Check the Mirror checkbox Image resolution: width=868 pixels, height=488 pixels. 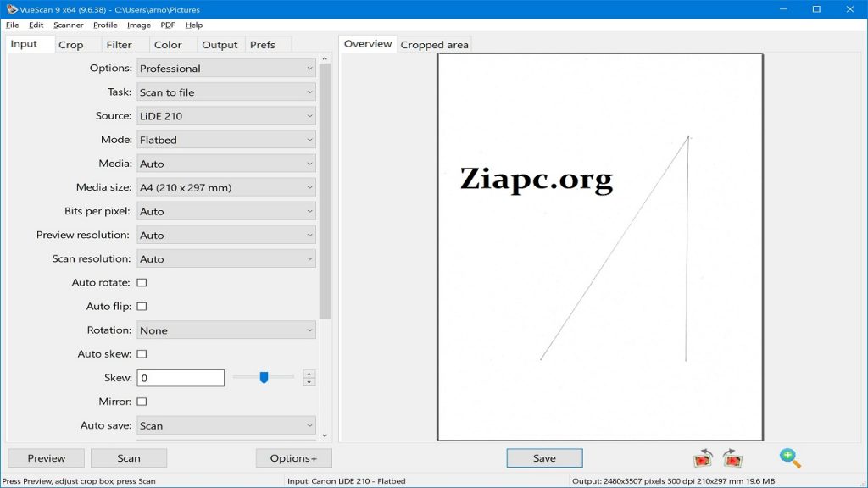point(142,402)
